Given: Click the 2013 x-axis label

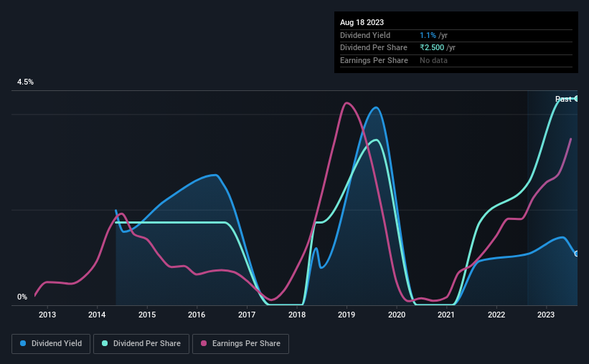Looking at the screenshot, I should click(x=47, y=315).
